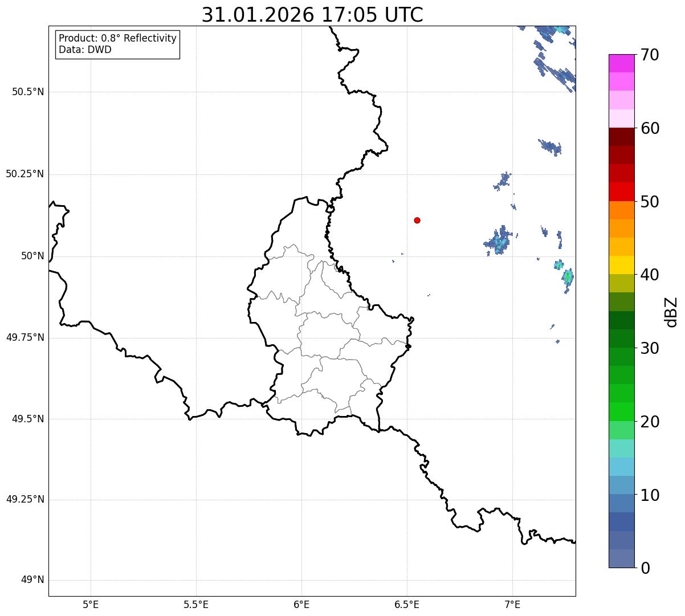Click the 49.5°N latitude label

pyautogui.click(x=28, y=419)
